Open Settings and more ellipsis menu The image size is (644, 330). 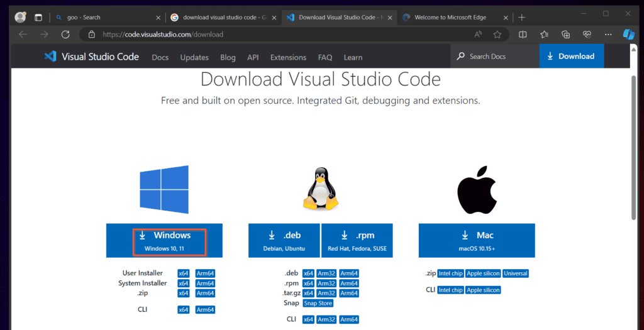608,35
